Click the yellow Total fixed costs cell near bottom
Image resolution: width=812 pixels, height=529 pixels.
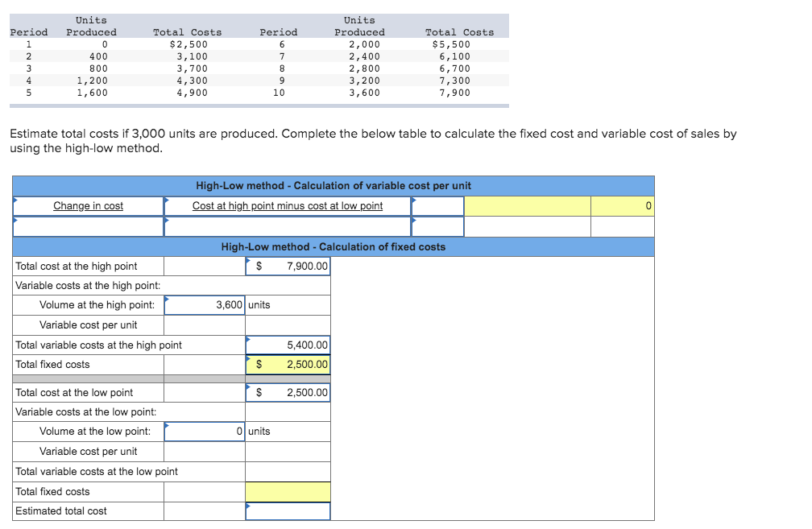pos(288,491)
